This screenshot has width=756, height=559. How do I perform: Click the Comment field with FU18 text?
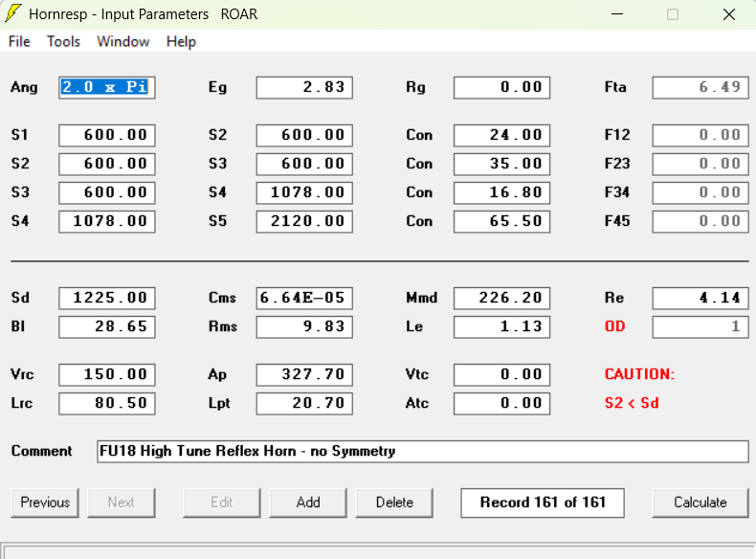tap(423, 452)
